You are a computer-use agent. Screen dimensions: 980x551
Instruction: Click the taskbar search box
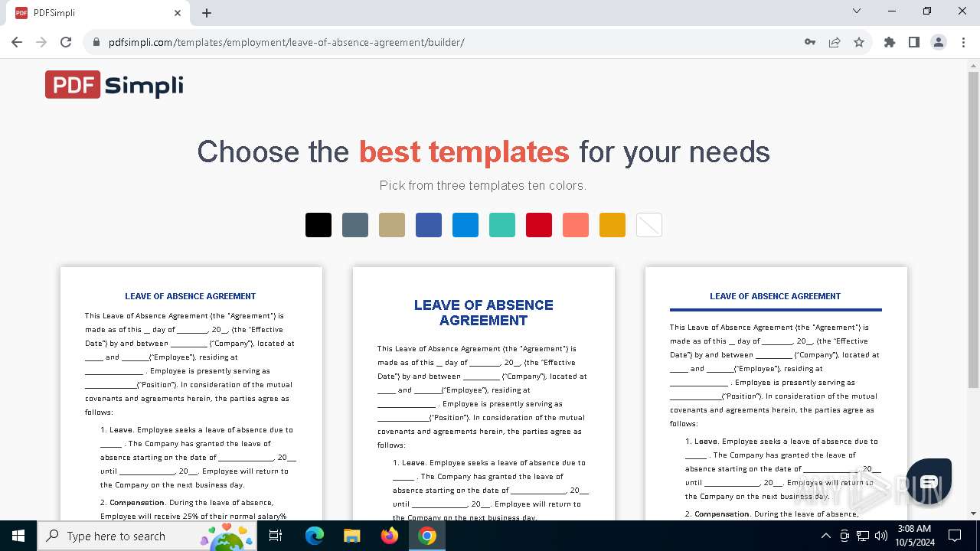(147, 536)
